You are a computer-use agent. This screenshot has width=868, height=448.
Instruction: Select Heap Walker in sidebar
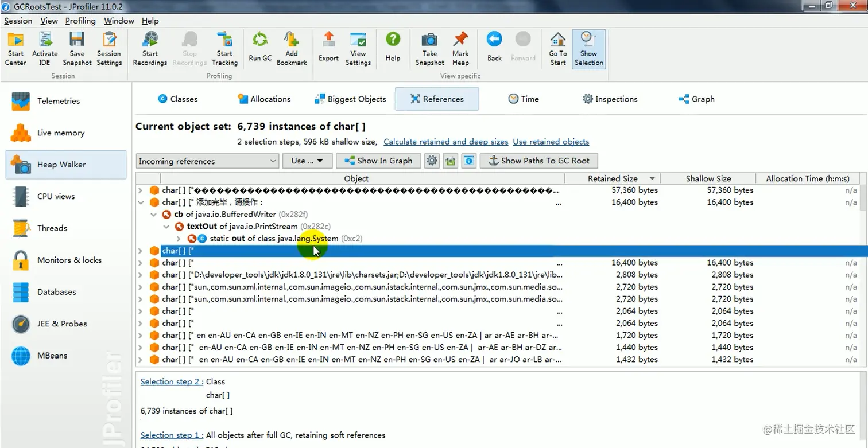[x=66, y=165]
